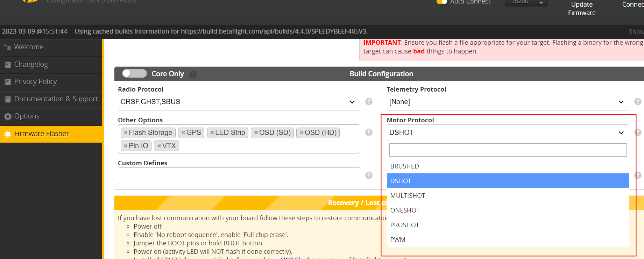Remove the GPS option tag

(x=183, y=133)
